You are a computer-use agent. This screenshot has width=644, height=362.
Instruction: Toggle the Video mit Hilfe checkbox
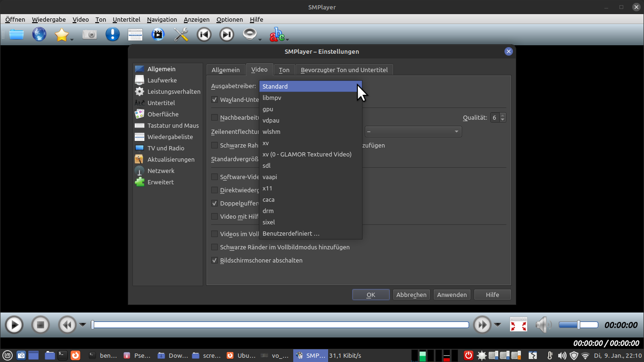(x=215, y=217)
